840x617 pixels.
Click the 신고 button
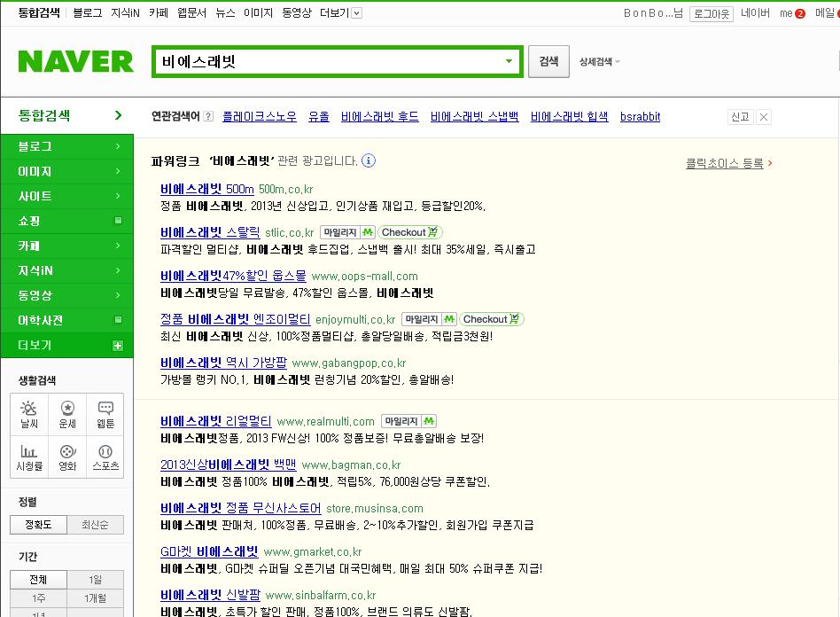[x=741, y=117]
